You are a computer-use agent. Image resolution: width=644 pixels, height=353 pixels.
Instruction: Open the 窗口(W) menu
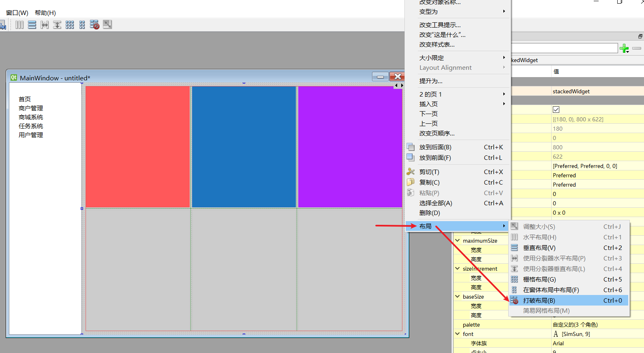[17, 13]
